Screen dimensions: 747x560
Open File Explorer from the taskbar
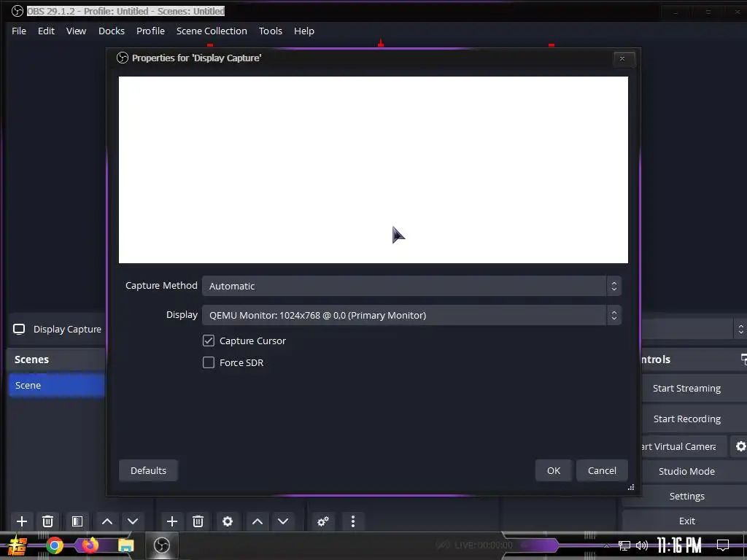pos(125,545)
